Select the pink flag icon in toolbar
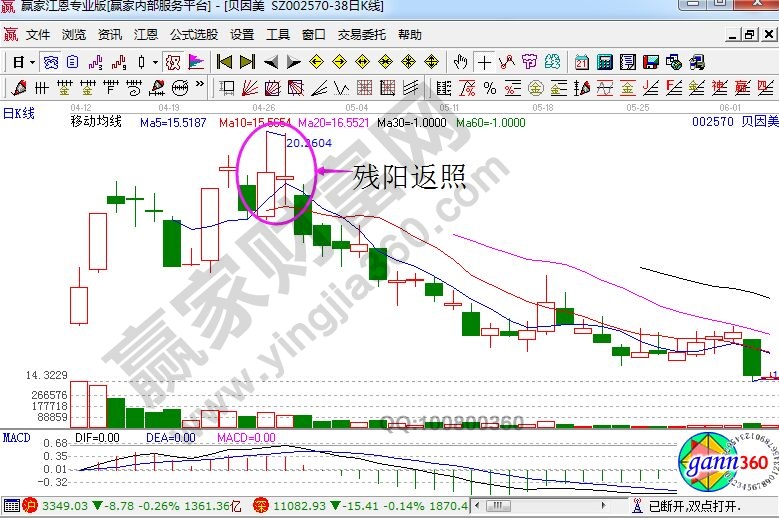The height and width of the screenshot is (518, 779). coord(196,62)
